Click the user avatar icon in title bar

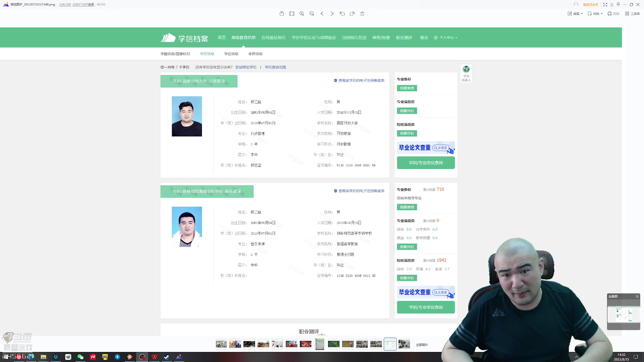(576, 4)
